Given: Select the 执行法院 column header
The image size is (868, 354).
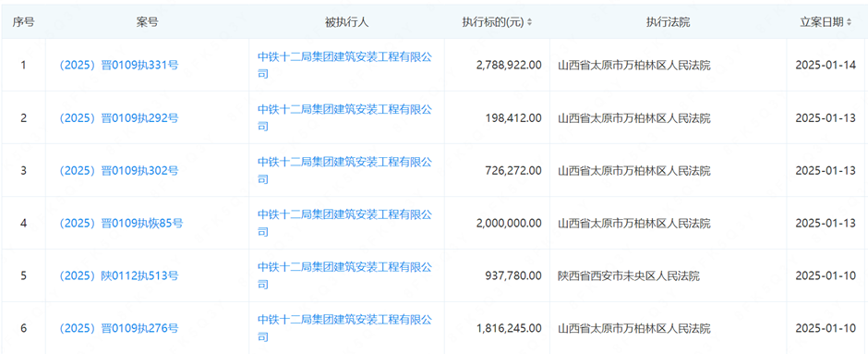Looking at the screenshot, I should point(669,22).
